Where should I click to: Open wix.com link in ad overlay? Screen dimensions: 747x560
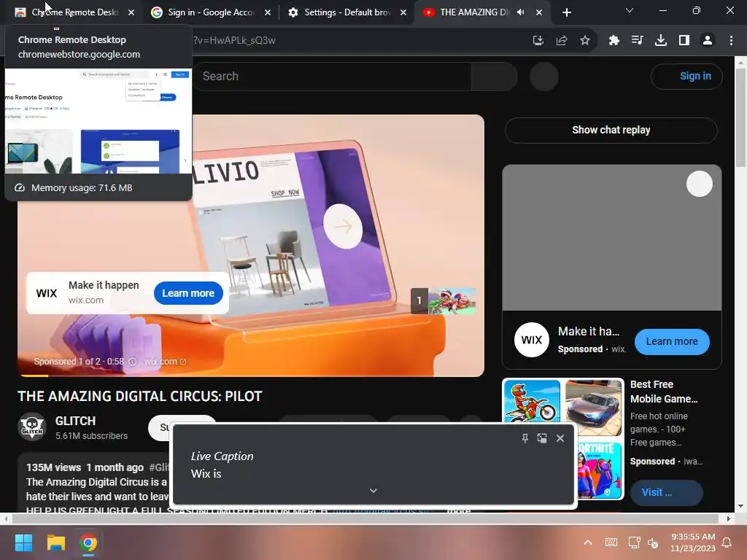[86, 300]
